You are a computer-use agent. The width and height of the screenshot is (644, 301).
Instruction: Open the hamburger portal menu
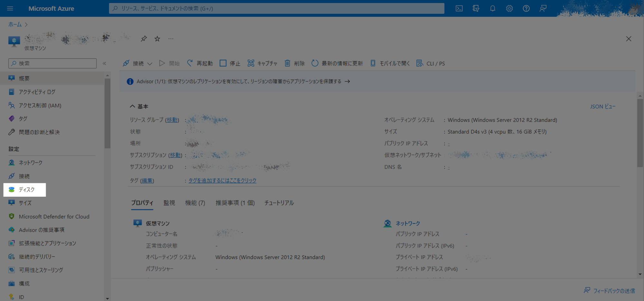coord(10,8)
